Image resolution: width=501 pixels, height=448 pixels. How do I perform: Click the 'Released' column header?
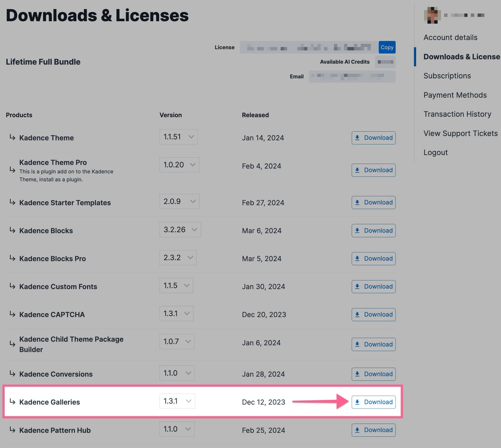click(x=255, y=115)
